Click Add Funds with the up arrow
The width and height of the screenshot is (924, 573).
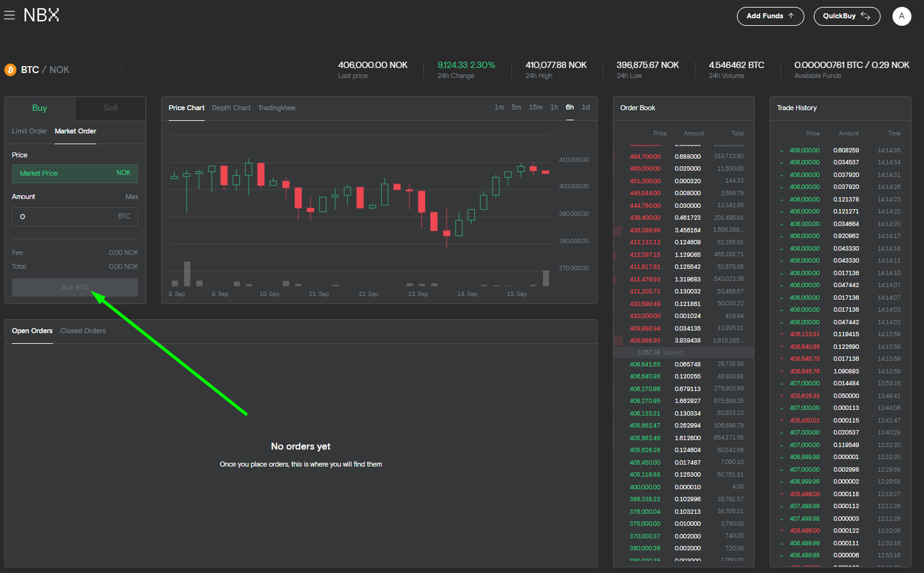(x=770, y=16)
